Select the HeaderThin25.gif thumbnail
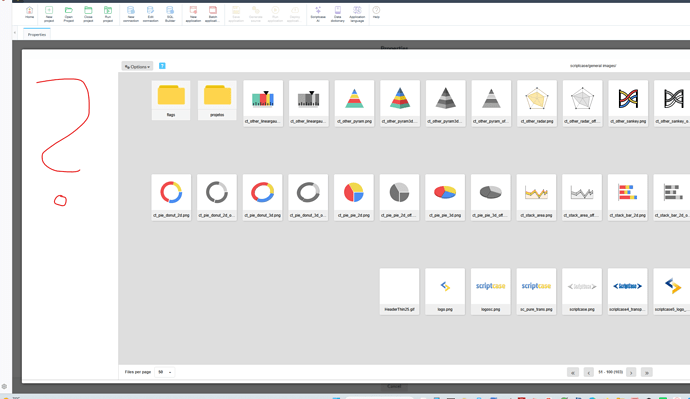 tap(400, 292)
